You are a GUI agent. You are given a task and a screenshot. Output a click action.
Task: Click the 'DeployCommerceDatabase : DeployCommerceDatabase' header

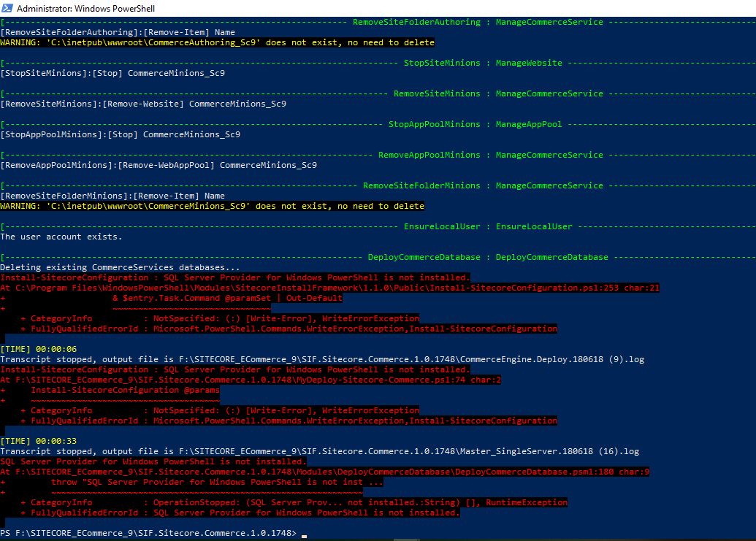tap(488, 257)
